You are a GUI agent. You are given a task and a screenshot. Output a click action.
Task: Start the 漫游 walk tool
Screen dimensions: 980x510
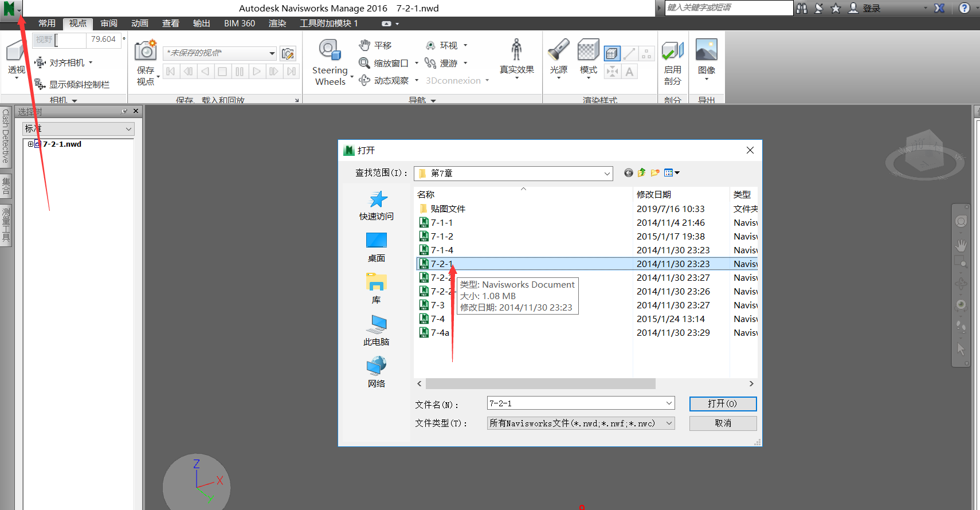[x=441, y=63]
